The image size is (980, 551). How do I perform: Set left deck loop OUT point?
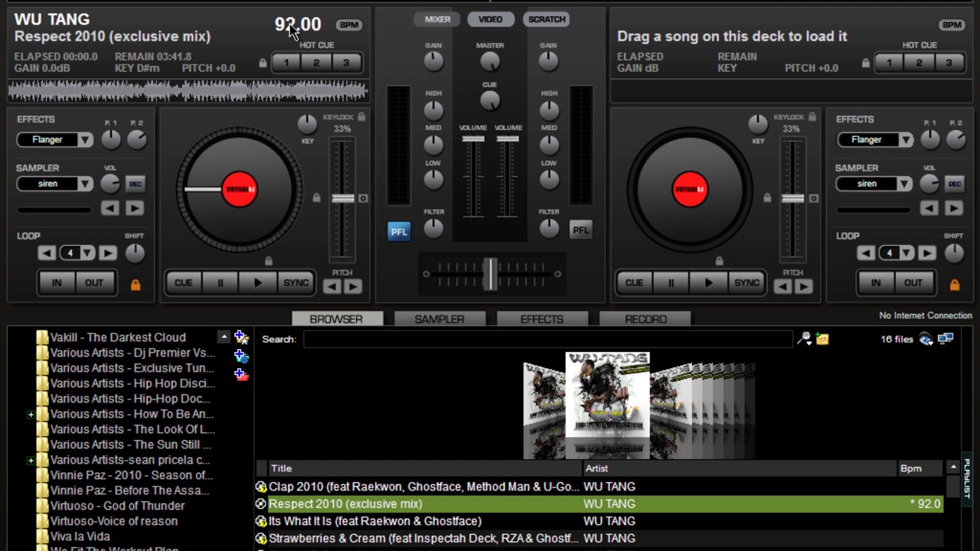coord(94,283)
